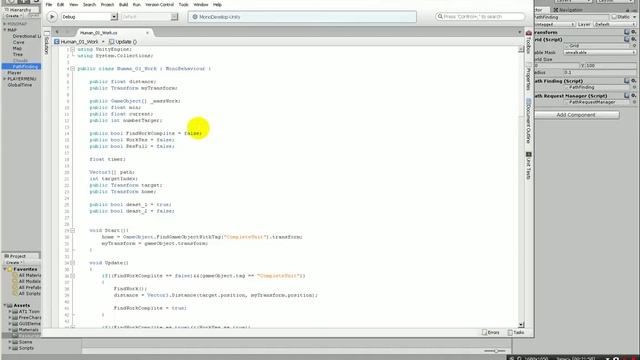Collapse the MAP hierarchy node
Screen dimensions: 640x360
5,30
